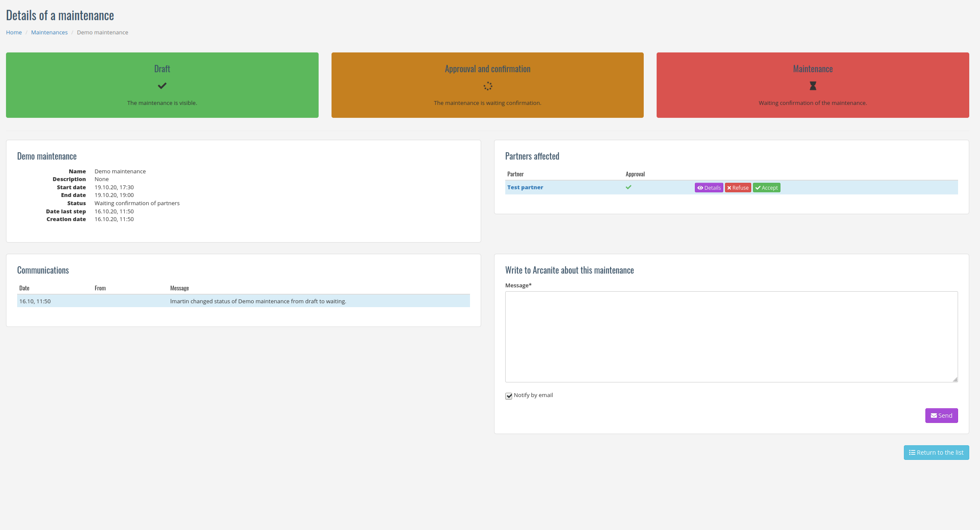Click the spinner icon in Approuval panel

click(488, 86)
